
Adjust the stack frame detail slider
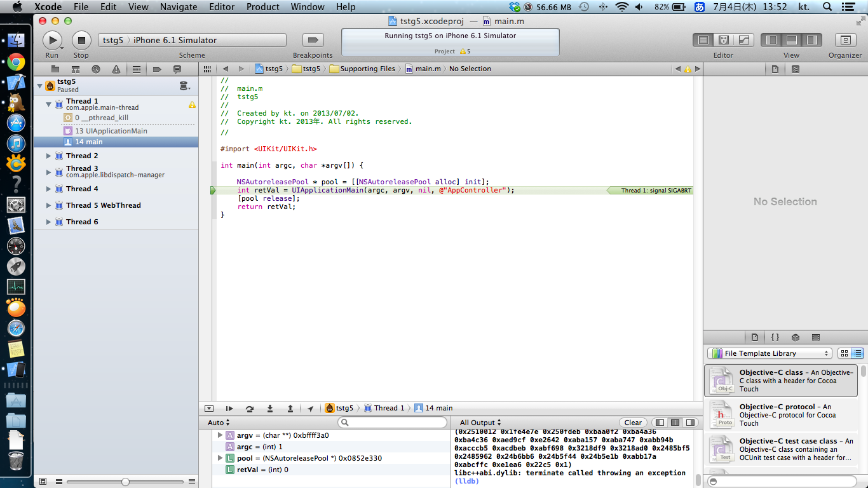tap(125, 482)
